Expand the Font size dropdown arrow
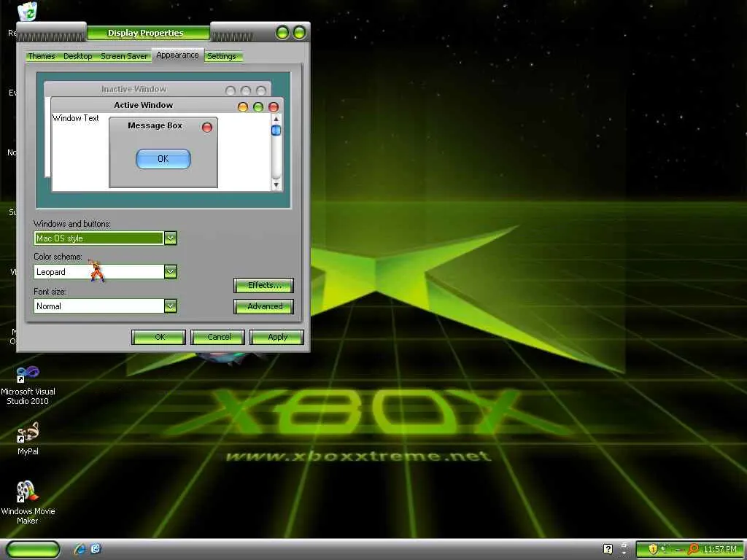 pyautogui.click(x=170, y=306)
